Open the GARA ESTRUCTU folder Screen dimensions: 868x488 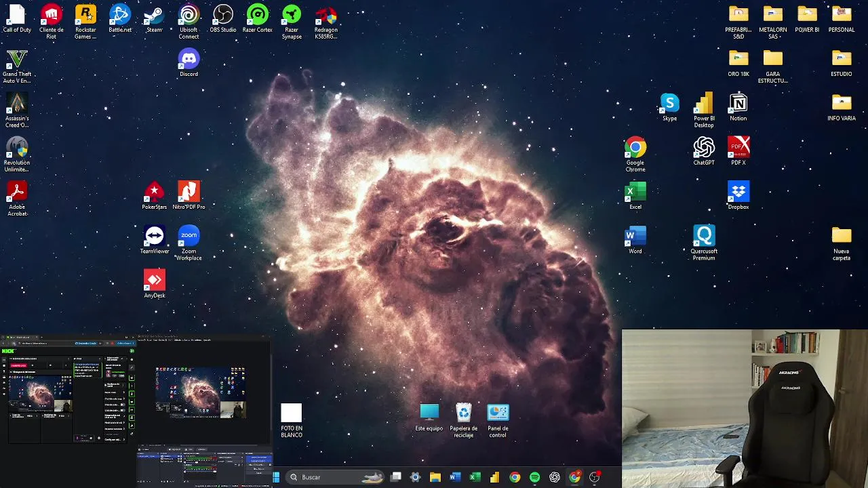click(x=773, y=66)
